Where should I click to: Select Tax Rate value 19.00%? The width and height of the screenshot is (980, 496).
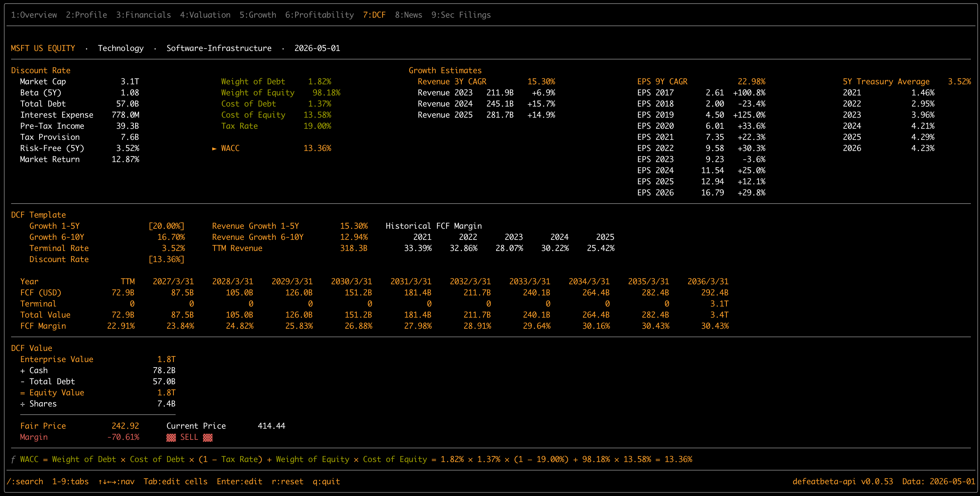[317, 126]
